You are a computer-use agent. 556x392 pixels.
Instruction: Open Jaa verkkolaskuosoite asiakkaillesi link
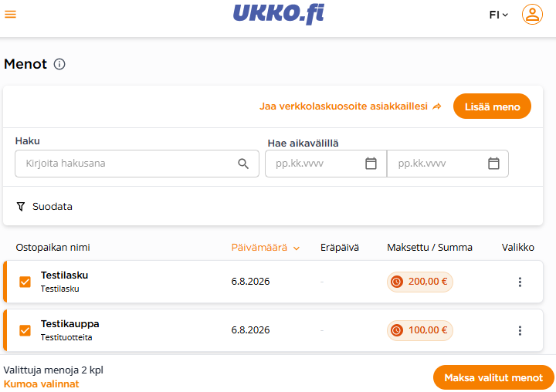351,106
